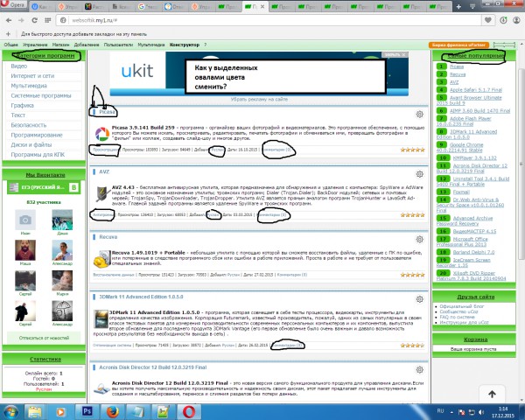Open Borland Delphi 7.0 popular link
This screenshot has width=525, height=420.
pos(473,252)
